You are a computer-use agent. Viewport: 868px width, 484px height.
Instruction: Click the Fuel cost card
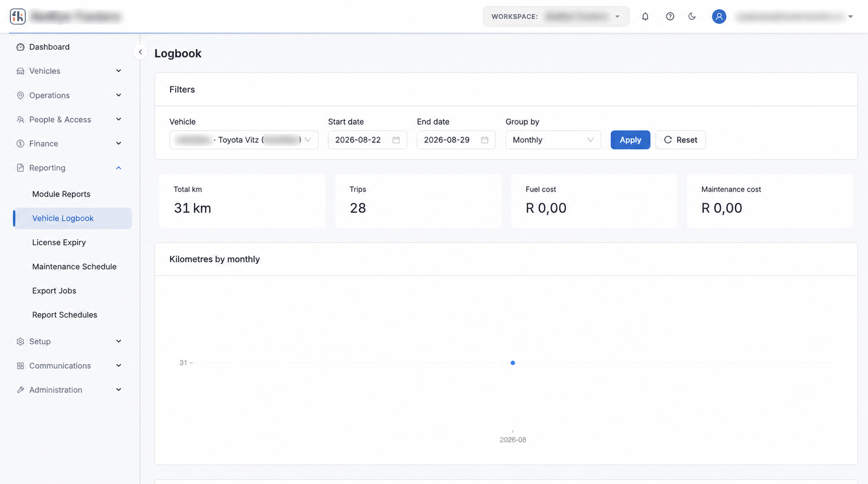594,201
